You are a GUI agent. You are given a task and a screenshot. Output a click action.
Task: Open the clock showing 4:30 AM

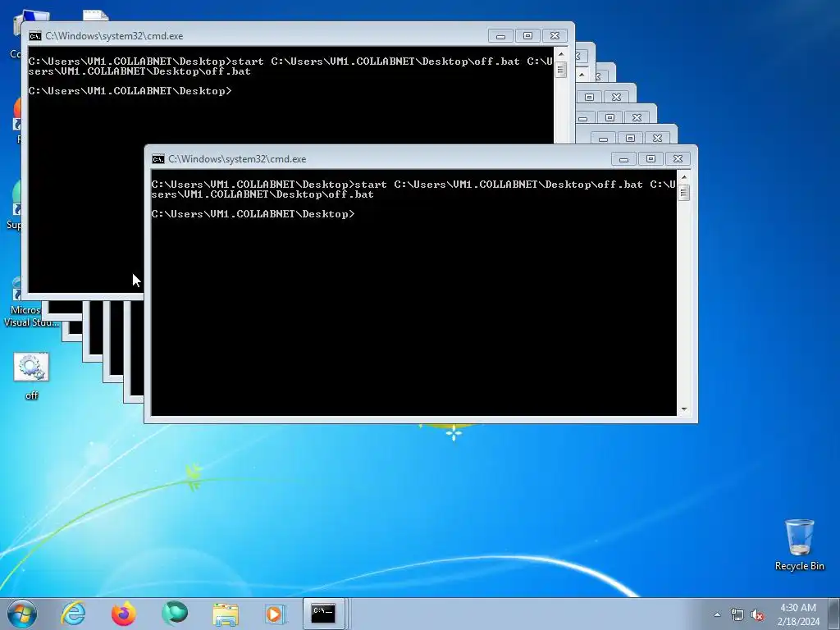point(798,614)
